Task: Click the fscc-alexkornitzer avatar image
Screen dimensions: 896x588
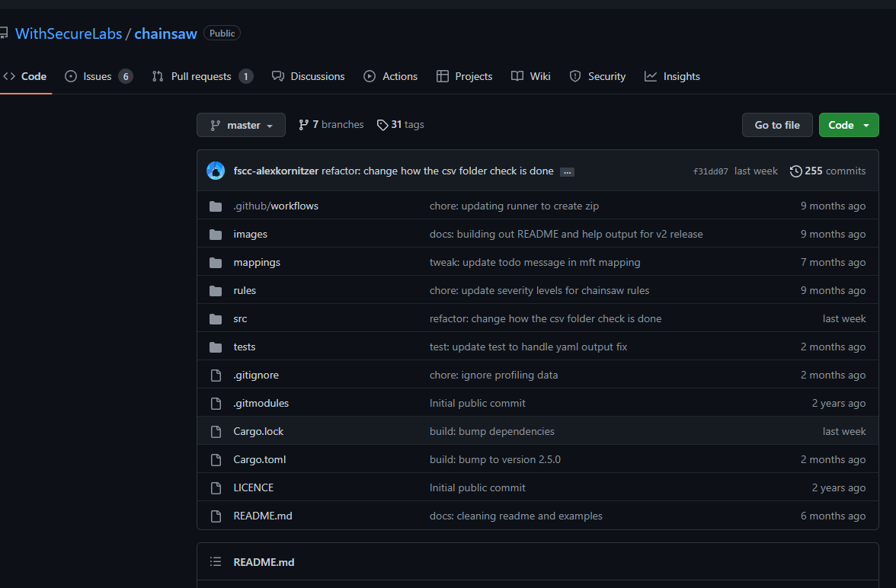Action: pyautogui.click(x=216, y=171)
